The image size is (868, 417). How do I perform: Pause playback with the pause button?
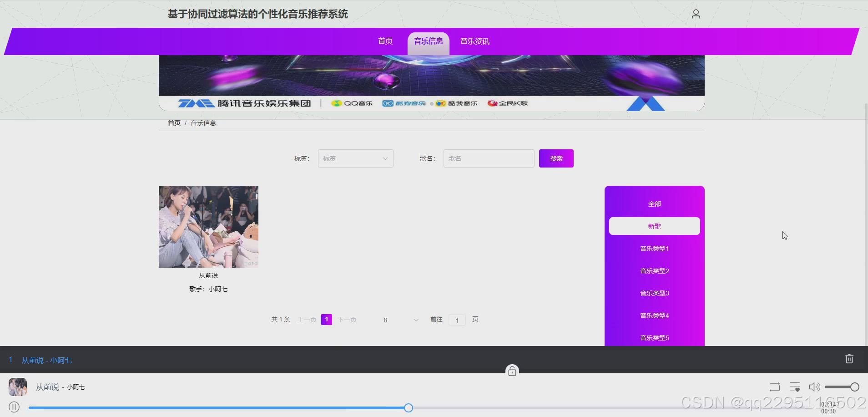point(14,407)
